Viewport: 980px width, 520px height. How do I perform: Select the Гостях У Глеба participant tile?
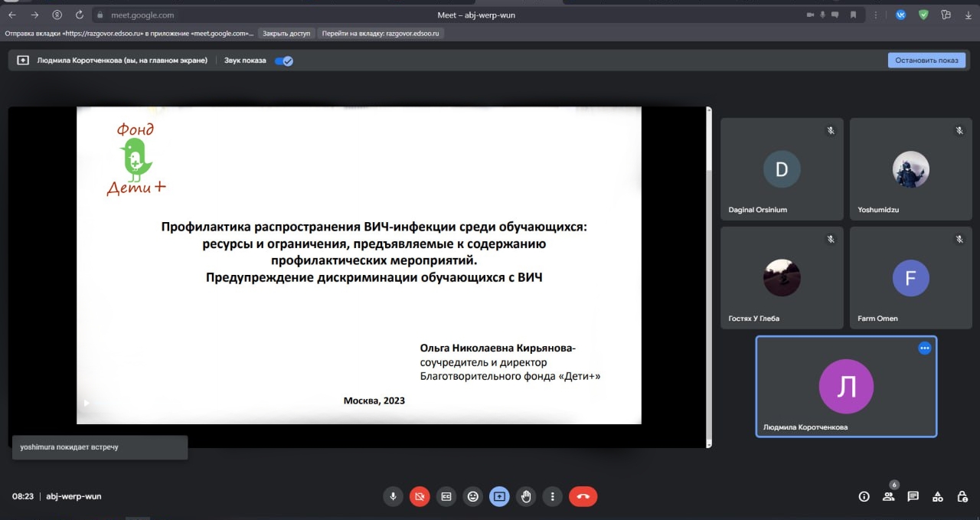(782, 278)
